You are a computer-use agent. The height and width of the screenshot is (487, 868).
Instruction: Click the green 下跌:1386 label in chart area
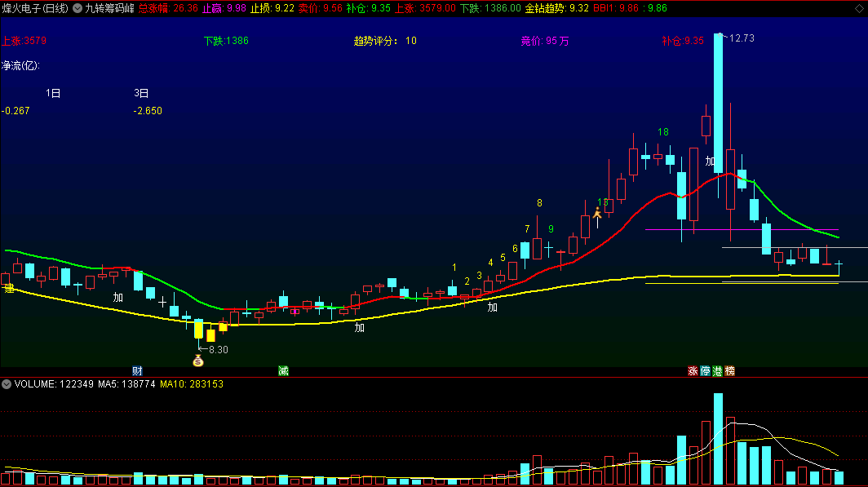(x=226, y=41)
